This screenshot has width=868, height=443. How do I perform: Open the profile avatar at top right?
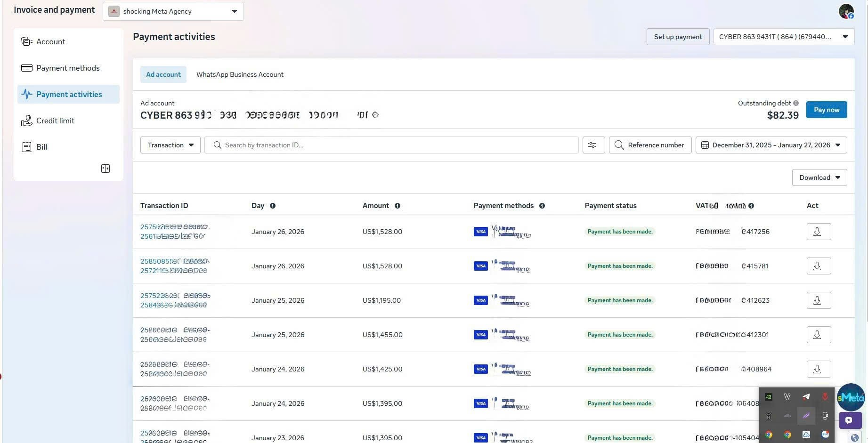pos(846,11)
